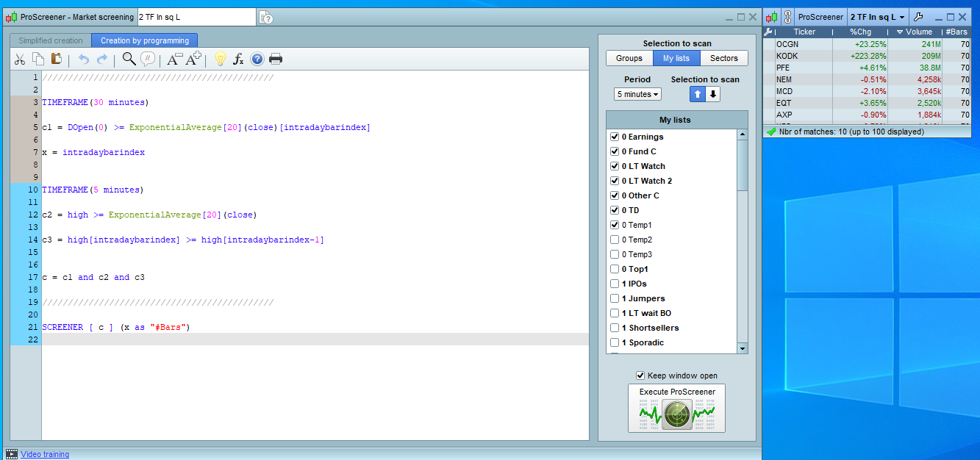Cut selected code with scissors icon
The height and width of the screenshot is (460, 980).
(x=20, y=60)
